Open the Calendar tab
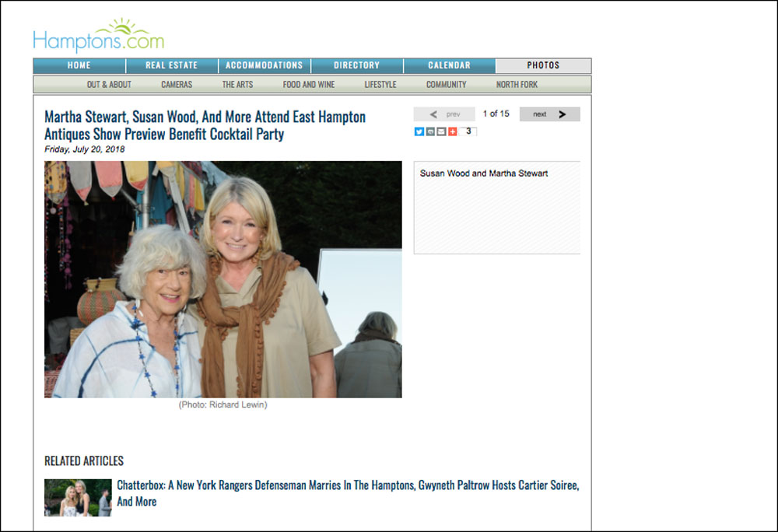The height and width of the screenshot is (532, 778). [450, 65]
